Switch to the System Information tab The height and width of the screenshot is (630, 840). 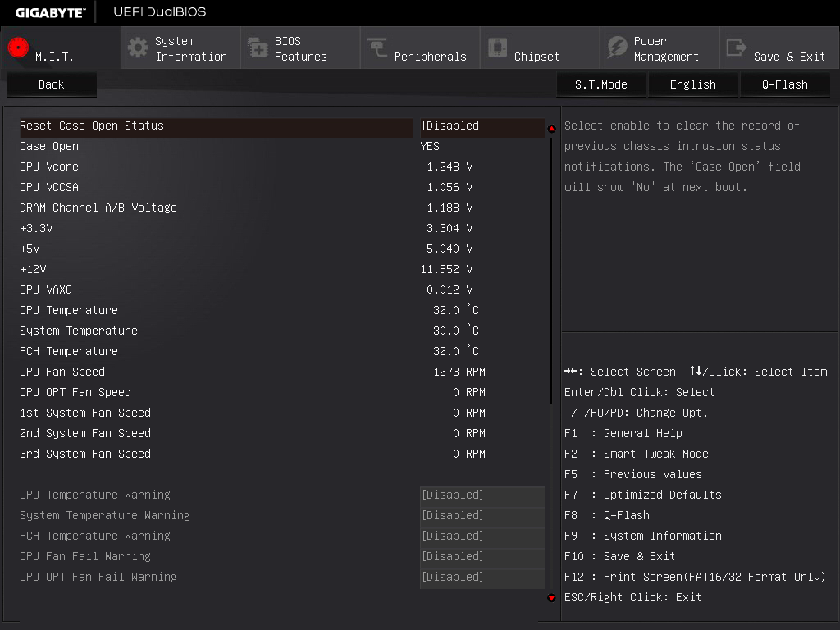pyautogui.click(x=180, y=48)
